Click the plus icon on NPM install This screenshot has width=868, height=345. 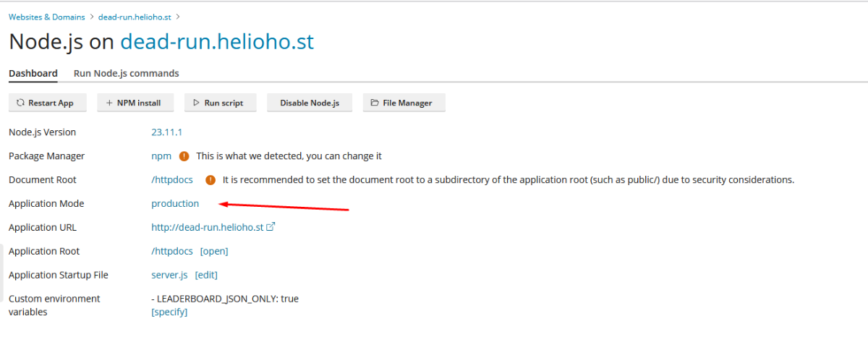(109, 103)
